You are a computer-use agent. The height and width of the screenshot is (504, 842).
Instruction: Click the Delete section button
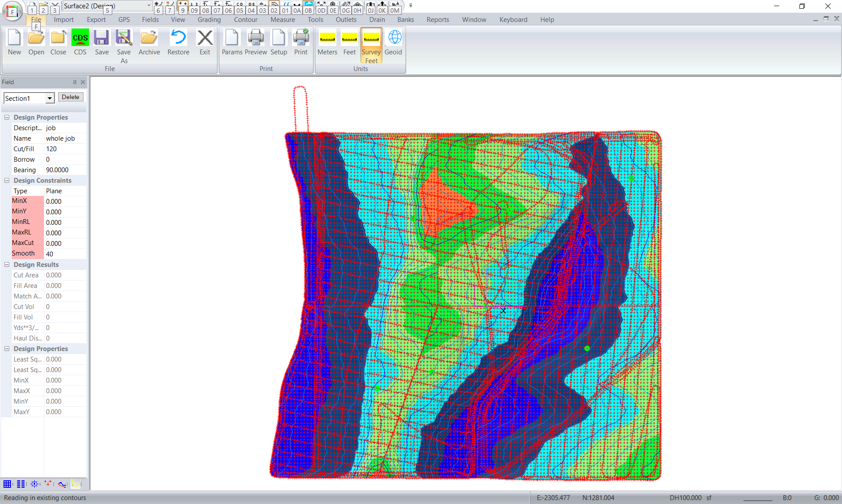tap(70, 97)
